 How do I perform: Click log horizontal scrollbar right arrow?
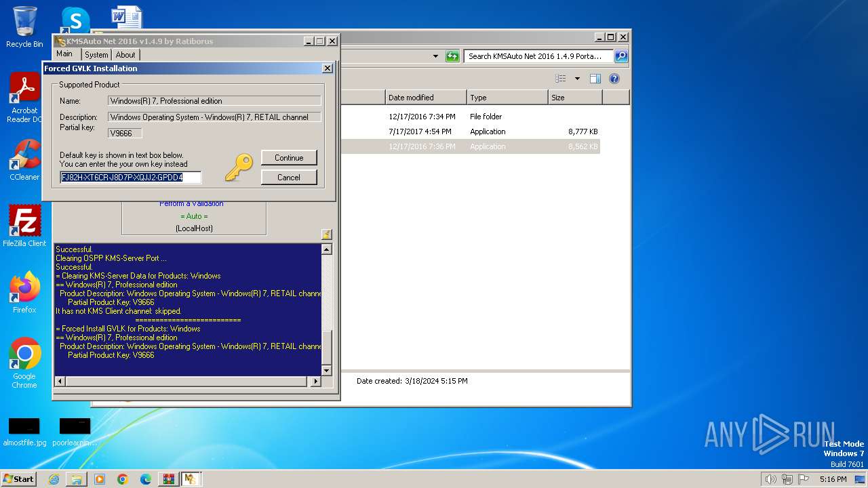pos(315,382)
